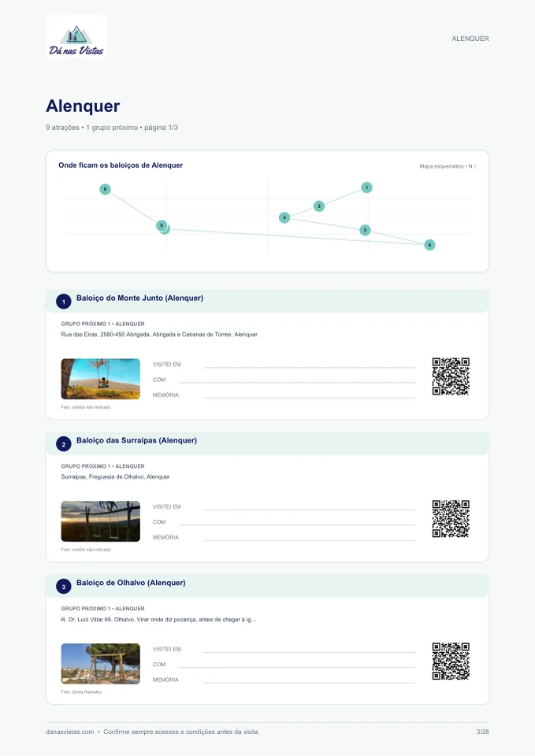This screenshot has height=756, width=535.
Task: Select map marker number 8
Action: tap(162, 225)
